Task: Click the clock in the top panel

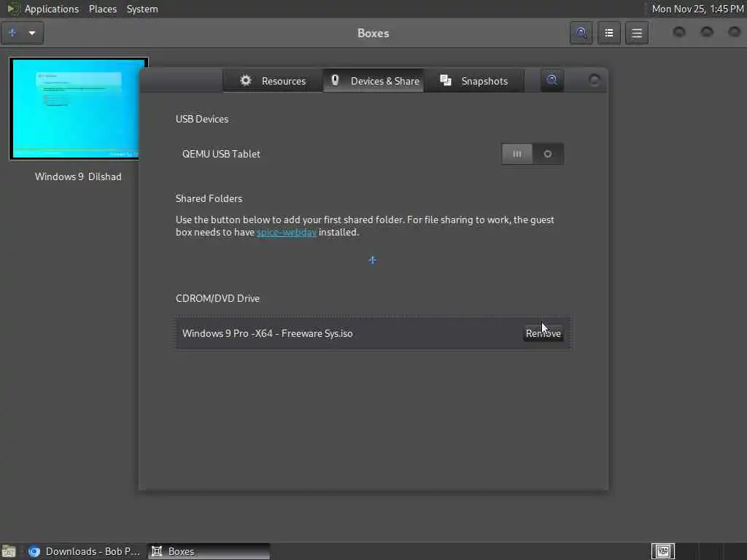Action: 697,9
